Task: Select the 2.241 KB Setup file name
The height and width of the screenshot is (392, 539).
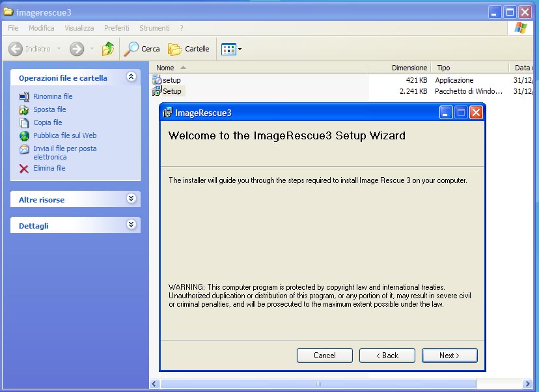Action: pos(172,91)
